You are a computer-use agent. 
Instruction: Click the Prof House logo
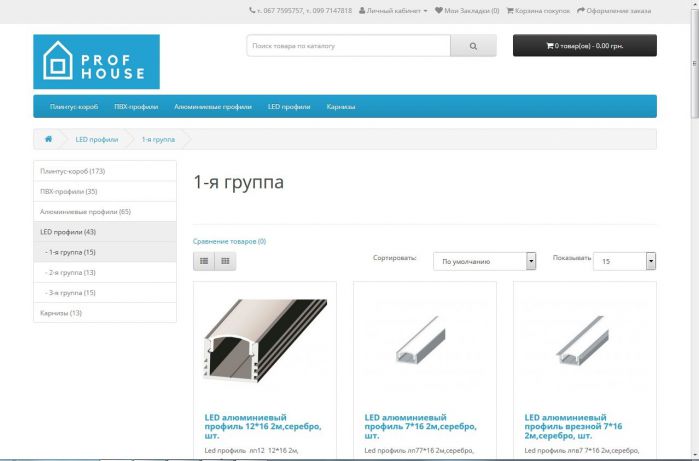[x=96, y=62]
